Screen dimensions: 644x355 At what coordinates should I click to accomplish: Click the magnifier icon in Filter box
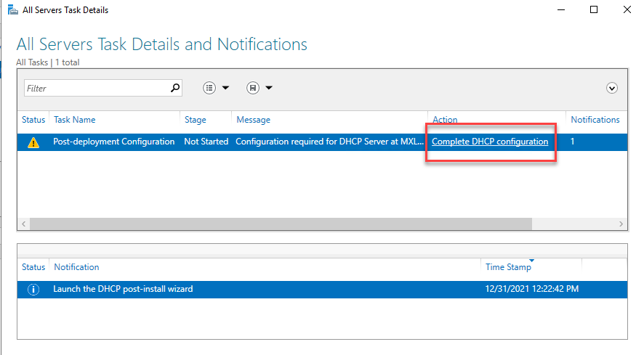pyautogui.click(x=174, y=88)
